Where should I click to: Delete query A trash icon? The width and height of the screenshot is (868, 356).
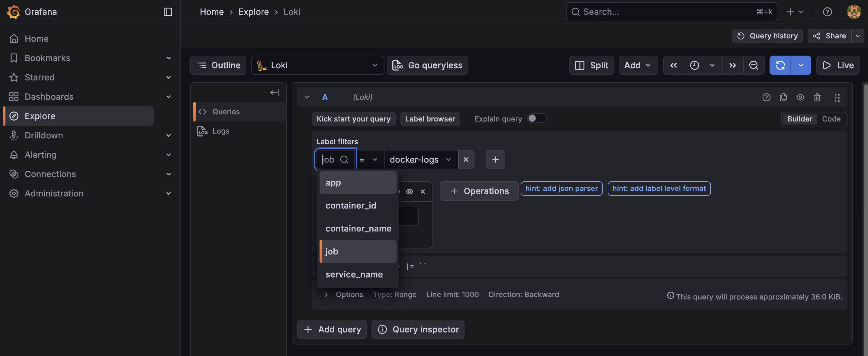(x=817, y=97)
